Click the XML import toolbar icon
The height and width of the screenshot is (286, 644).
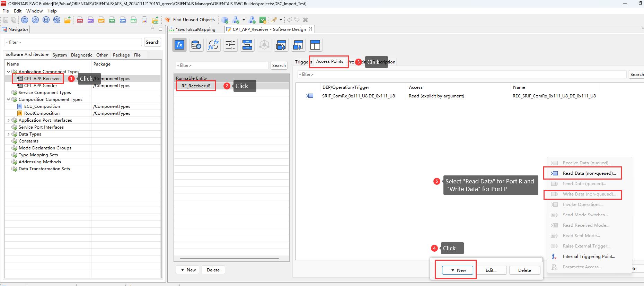(80, 20)
